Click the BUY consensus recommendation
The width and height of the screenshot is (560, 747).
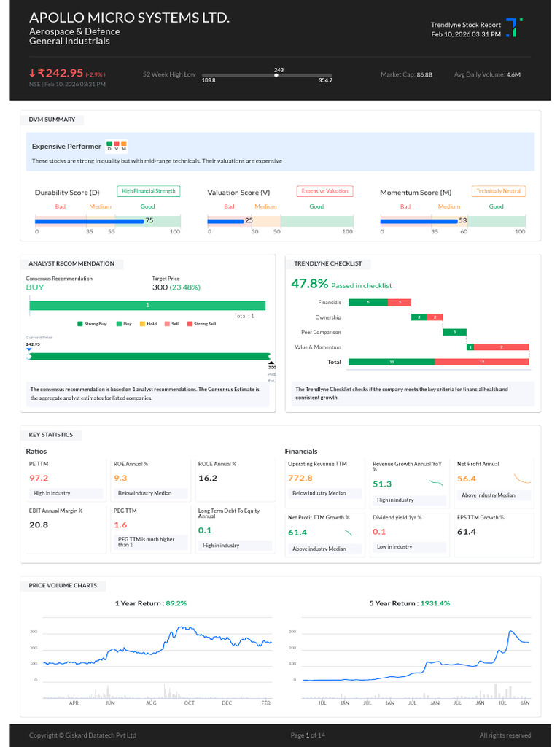pos(35,287)
